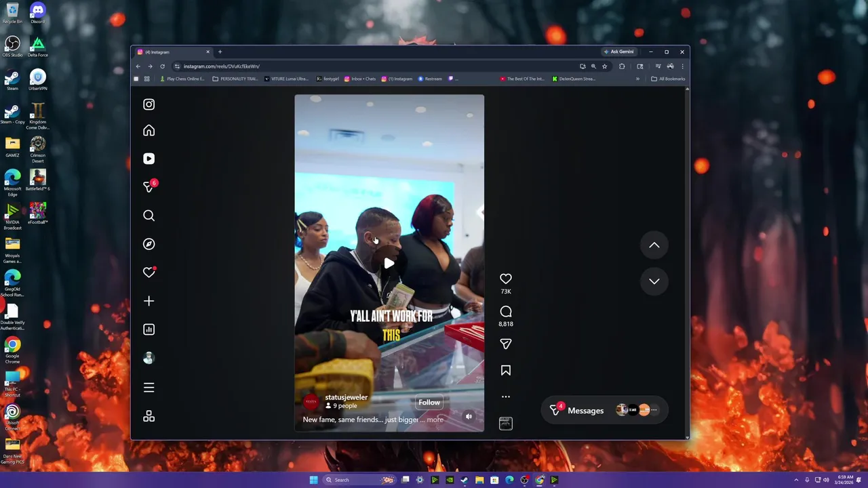Save the reel with the bookmark icon
Screen dimensions: 868x488
[x=506, y=370]
